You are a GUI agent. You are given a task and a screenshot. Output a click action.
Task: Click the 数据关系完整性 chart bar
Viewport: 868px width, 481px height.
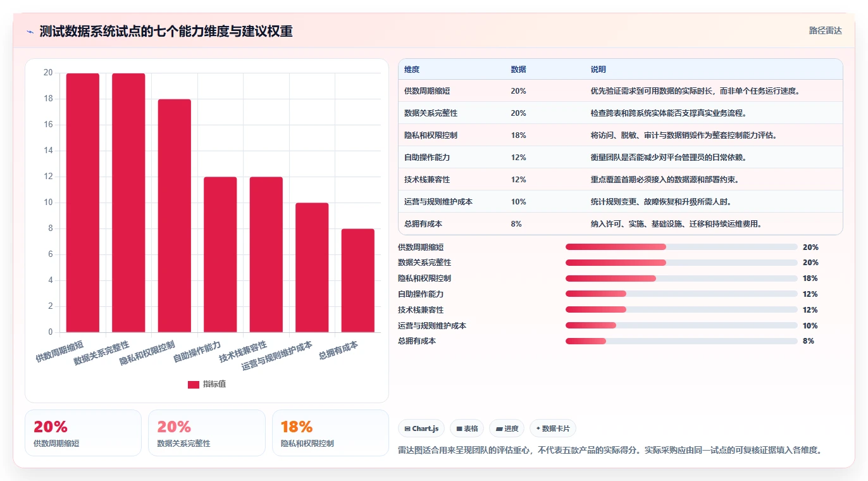128,203
